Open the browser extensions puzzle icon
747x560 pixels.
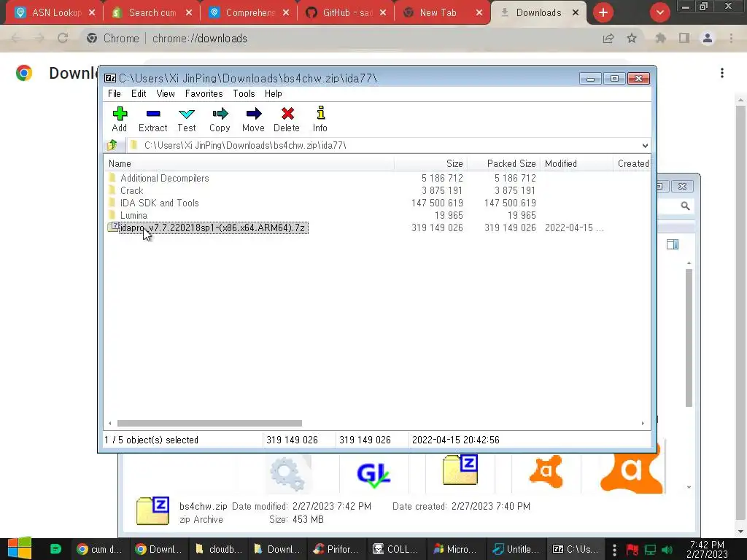(660, 38)
